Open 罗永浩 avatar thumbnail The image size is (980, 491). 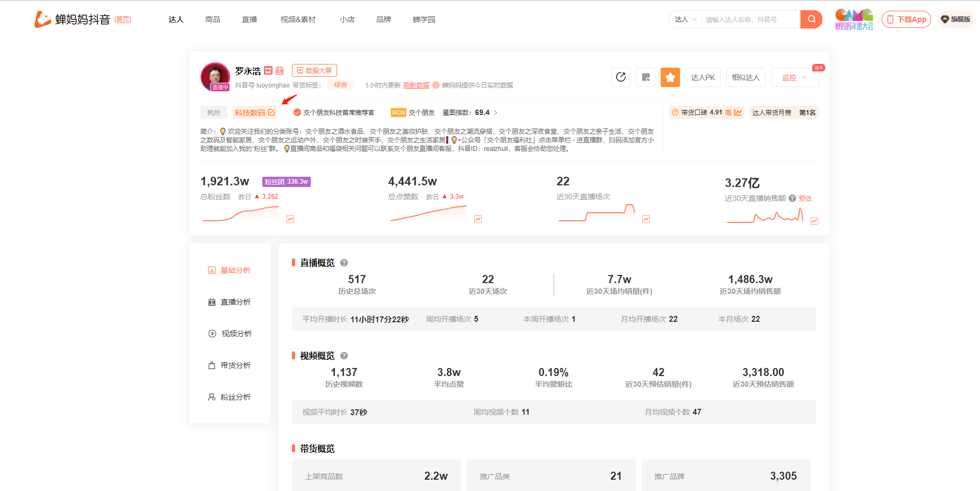pos(215,77)
